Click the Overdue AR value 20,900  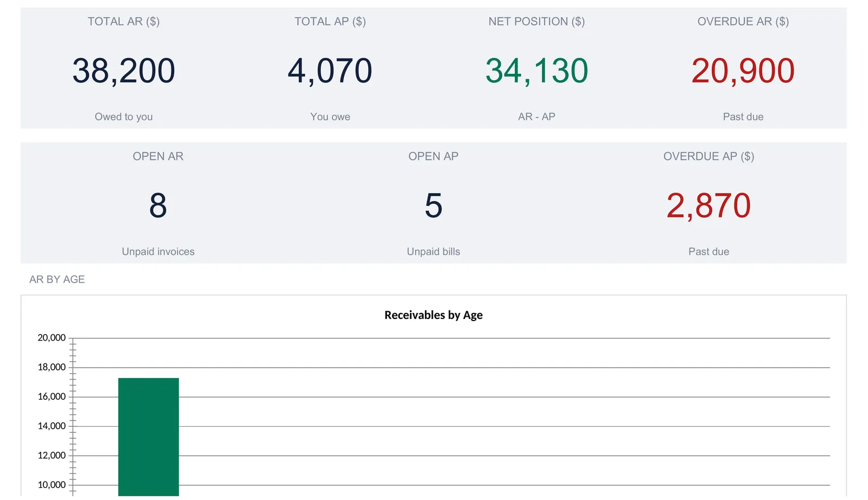click(743, 70)
